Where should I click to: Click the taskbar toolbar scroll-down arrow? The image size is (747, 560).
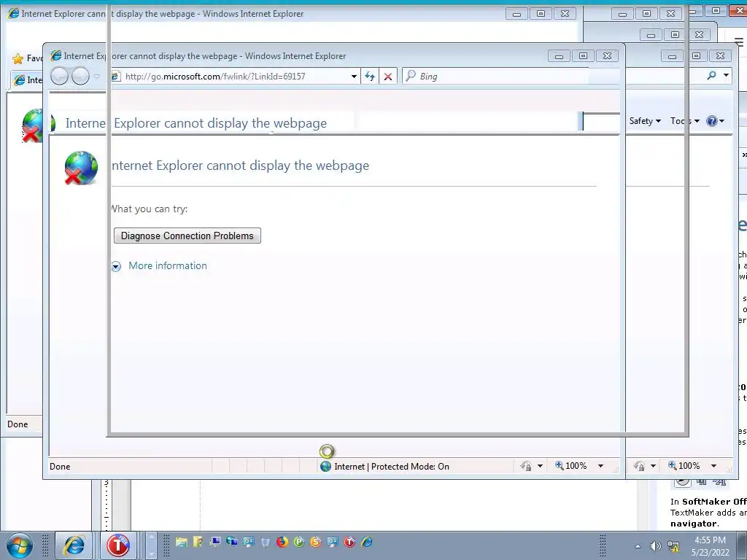pyautogui.click(x=151, y=553)
